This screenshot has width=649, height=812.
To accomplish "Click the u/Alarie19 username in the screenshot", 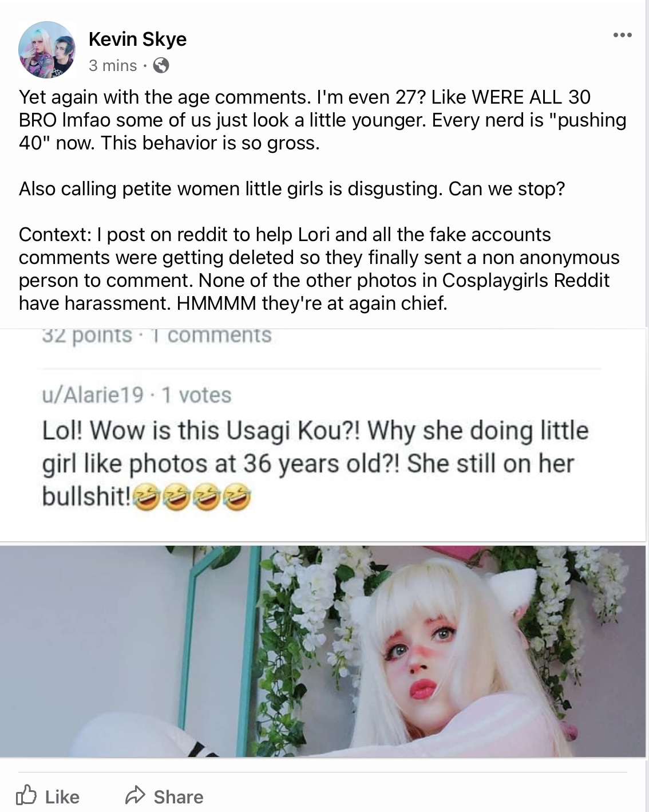I will click(93, 395).
